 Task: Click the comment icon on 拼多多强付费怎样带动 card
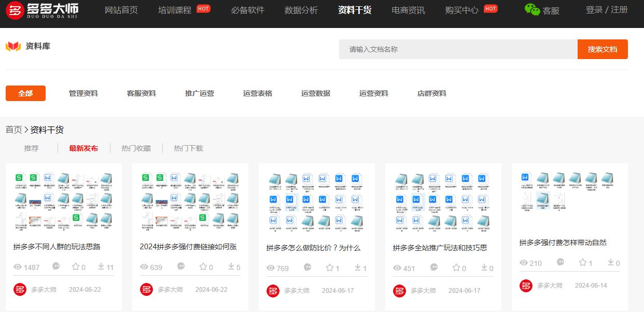(561, 262)
